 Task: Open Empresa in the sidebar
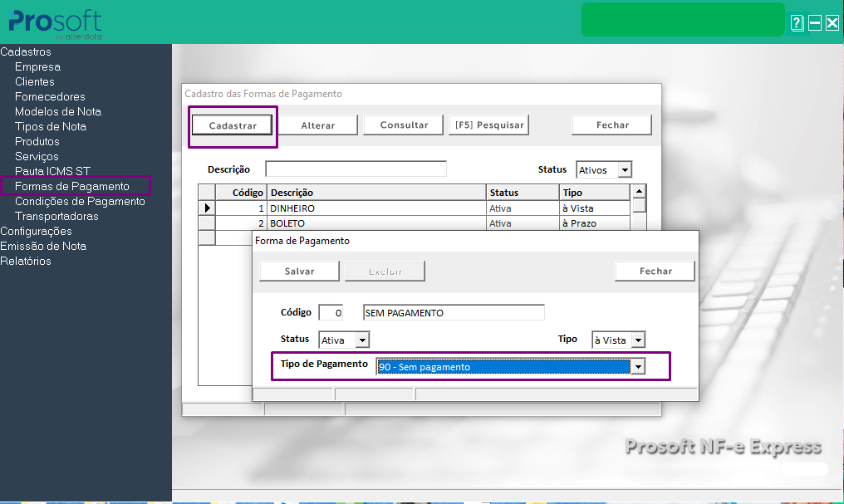pos(37,66)
